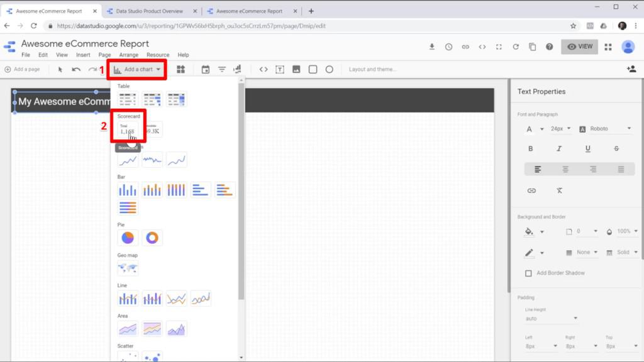Switch to Data Studio Product Overview tab

click(149, 11)
